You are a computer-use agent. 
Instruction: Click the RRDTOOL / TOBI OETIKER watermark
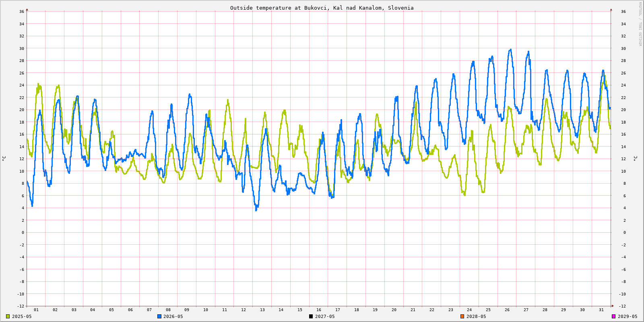[640, 24]
